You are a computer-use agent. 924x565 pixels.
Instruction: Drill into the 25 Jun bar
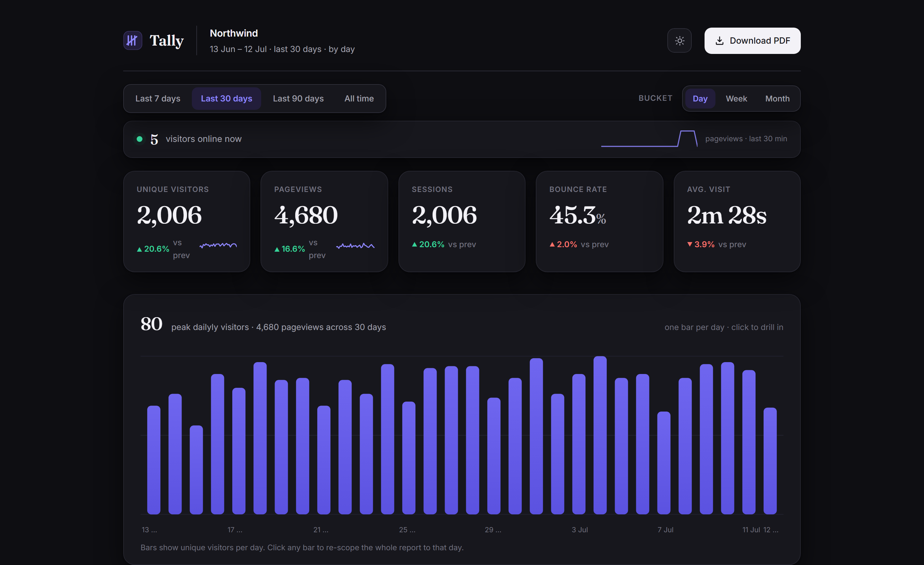coord(409,458)
